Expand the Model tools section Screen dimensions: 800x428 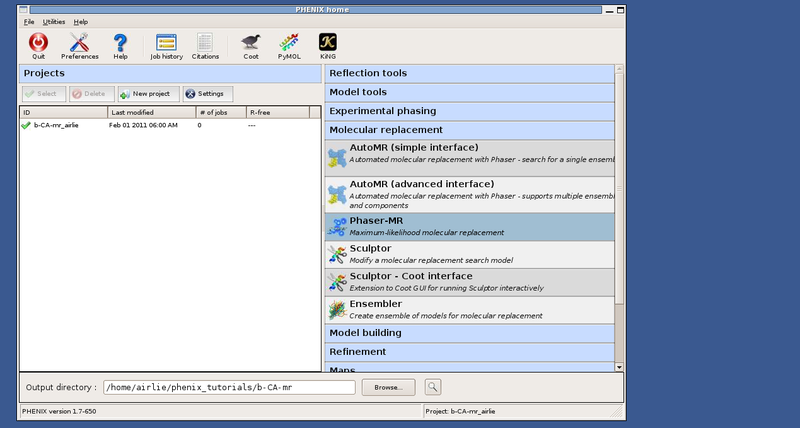coord(468,92)
